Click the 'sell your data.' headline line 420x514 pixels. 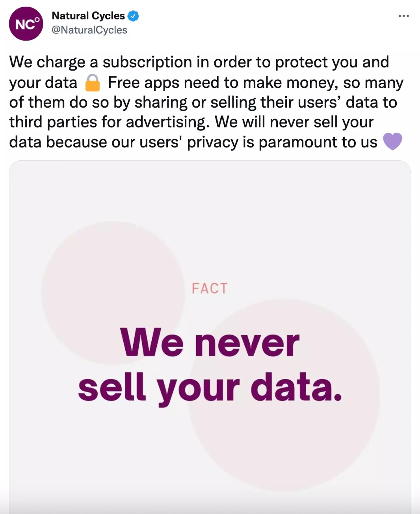point(210,388)
